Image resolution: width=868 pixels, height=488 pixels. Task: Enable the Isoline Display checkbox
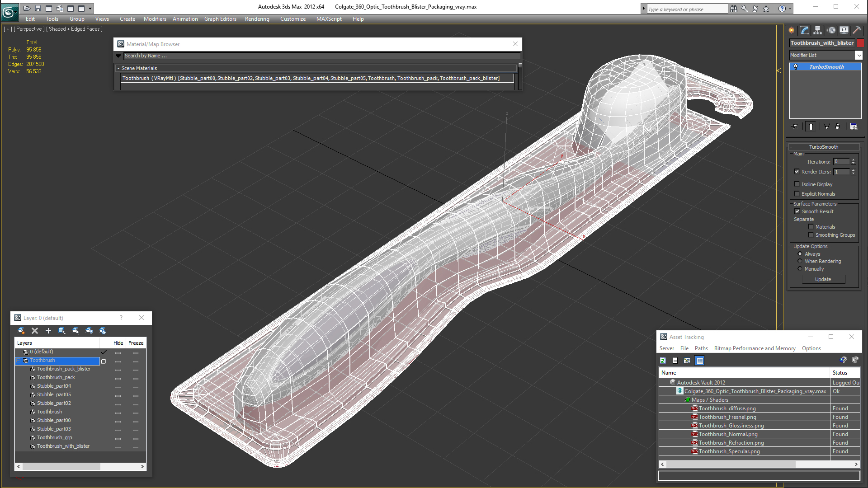pos(797,184)
